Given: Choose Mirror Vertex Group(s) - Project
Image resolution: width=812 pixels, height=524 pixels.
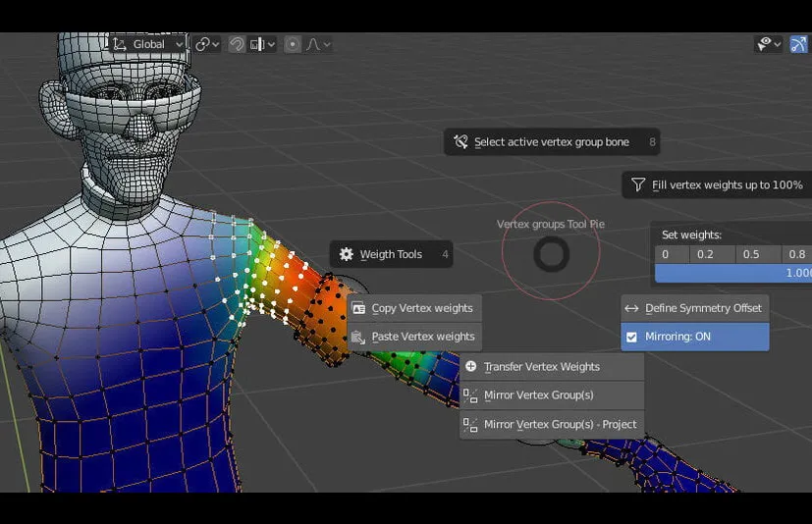Looking at the screenshot, I should 552,425.
